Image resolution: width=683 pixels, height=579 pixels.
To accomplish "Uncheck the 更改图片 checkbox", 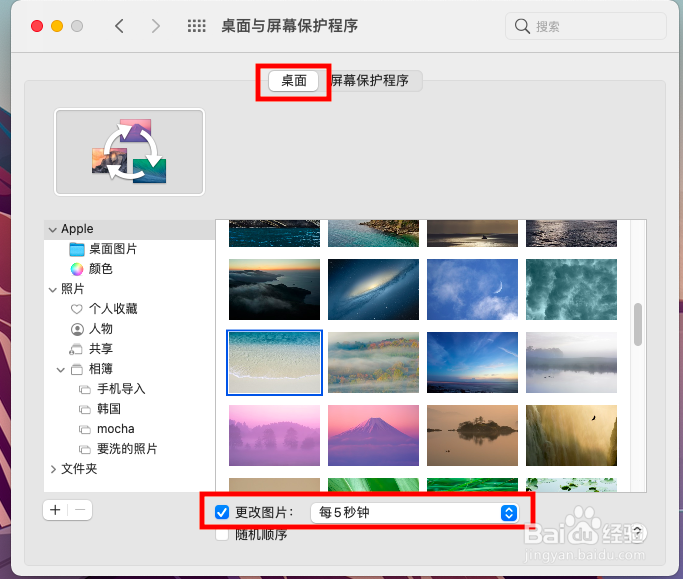I will (222, 512).
